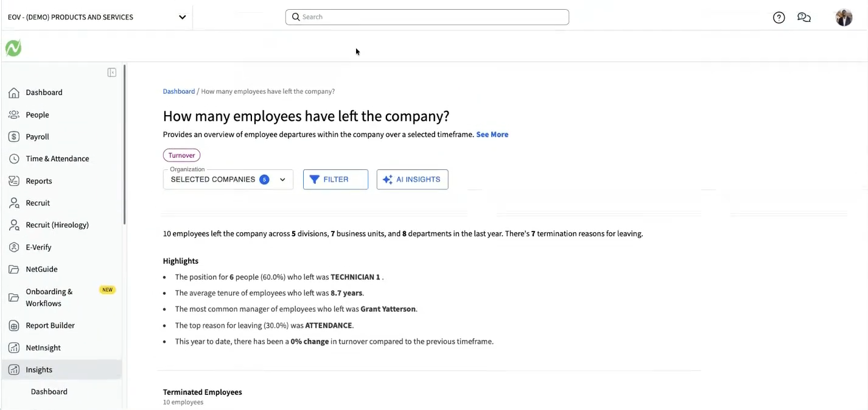The width and height of the screenshot is (868, 410).
Task: Click the FILTER button
Action: [335, 179]
